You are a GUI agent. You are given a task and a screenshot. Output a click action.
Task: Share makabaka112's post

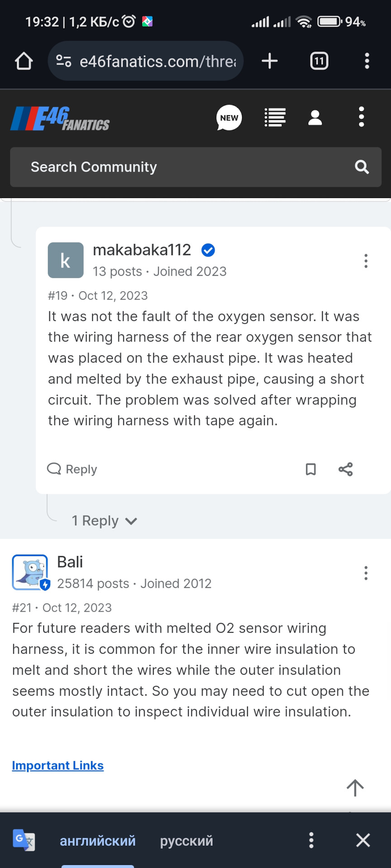[346, 469]
